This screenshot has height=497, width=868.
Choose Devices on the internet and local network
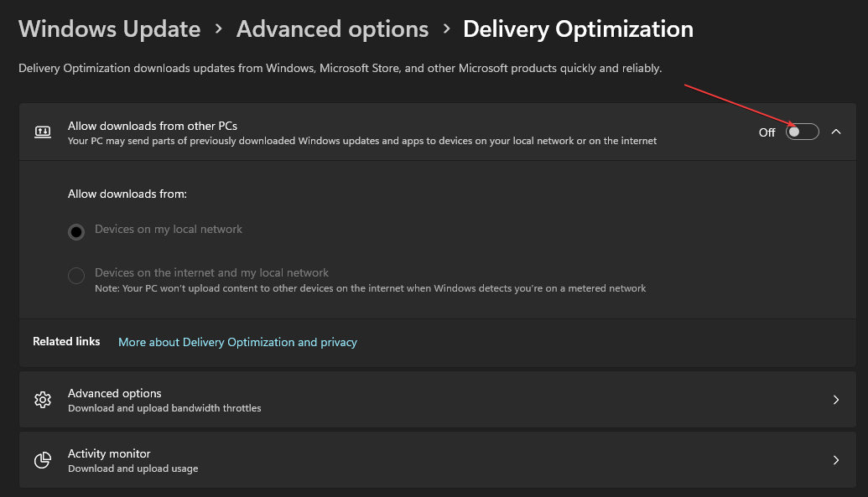(x=76, y=276)
